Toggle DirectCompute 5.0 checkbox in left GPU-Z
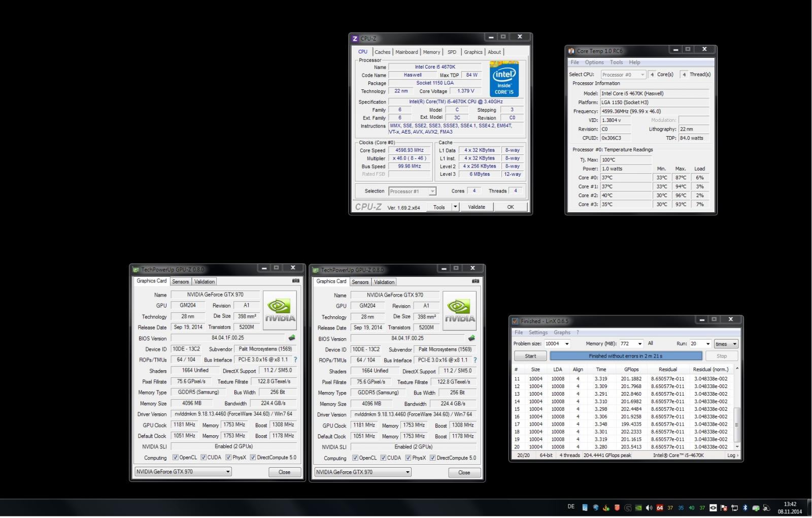 click(253, 458)
